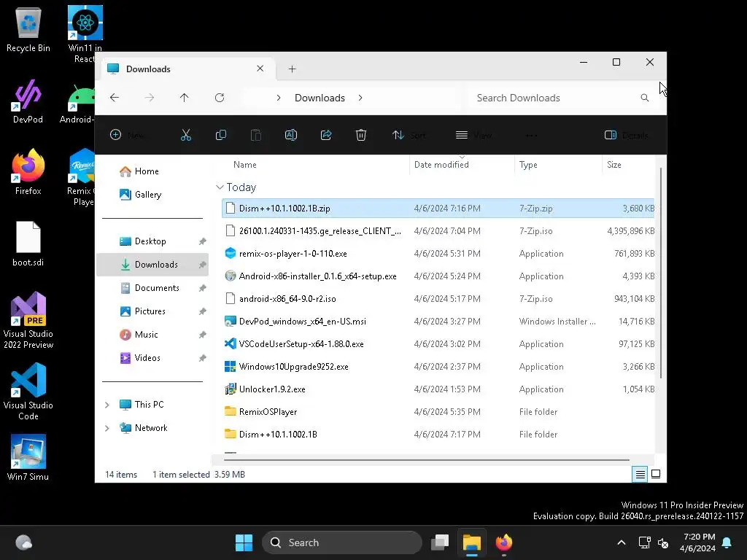The width and height of the screenshot is (747, 560).
Task: Expand This PC tree node
Action: coord(107,405)
